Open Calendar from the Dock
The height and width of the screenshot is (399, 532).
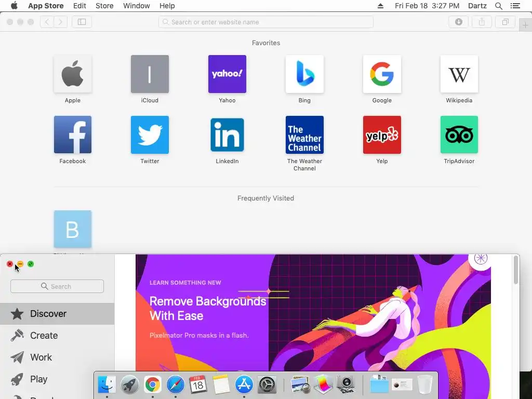(198, 384)
